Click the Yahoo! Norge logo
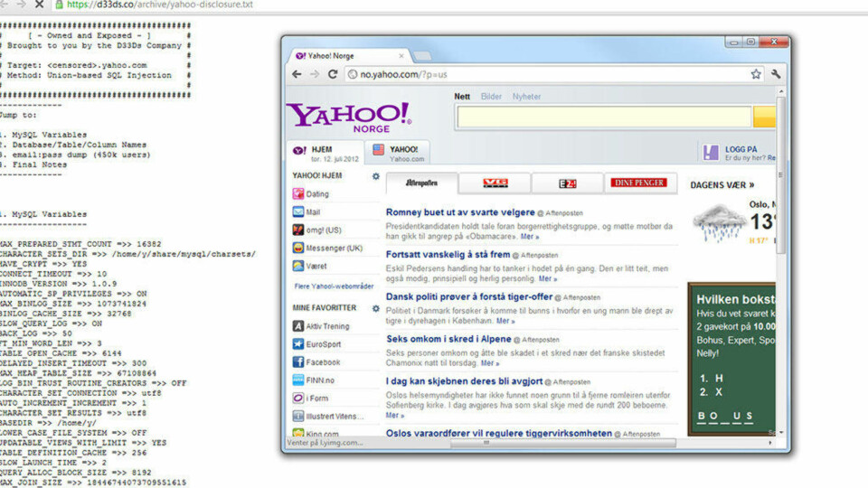Image resolution: width=868 pixels, height=488 pixels. (349, 117)
